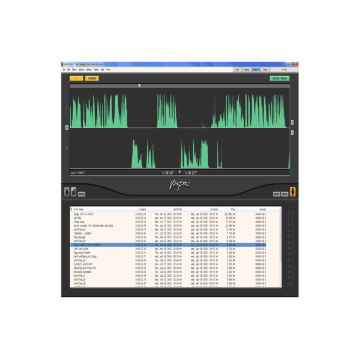The image size is (360, 360).
Task: Select the first tab in the top-right toolbar
Action: [238, 70]
